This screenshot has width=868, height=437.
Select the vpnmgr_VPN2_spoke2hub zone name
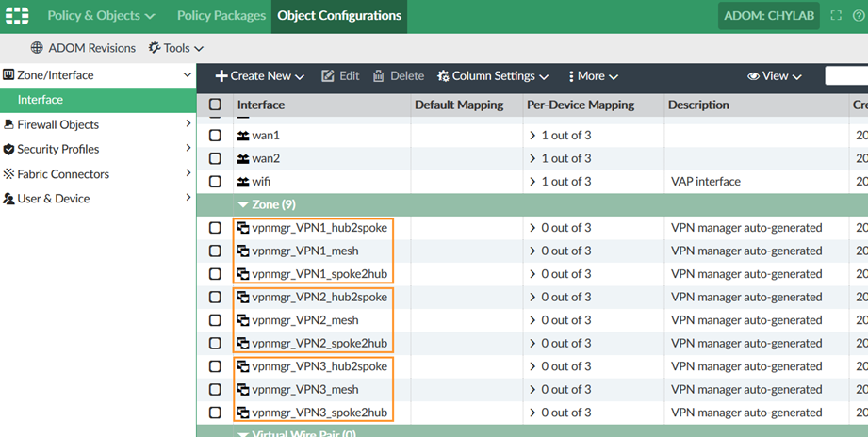pyautogui.click(x=319, y=343)
